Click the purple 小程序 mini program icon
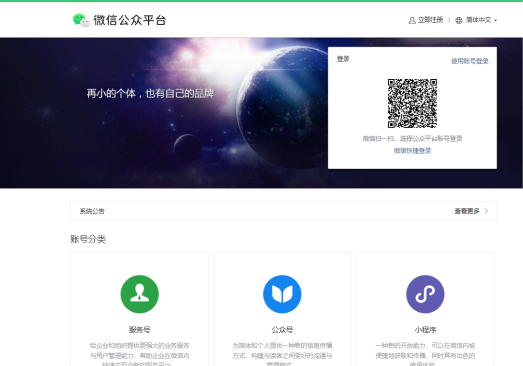 pos(425,294)
